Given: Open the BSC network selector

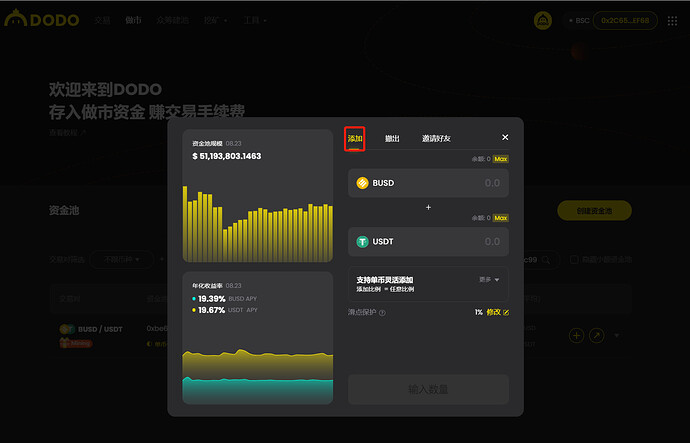Looking at the screenshot, I should coord(579,21).
